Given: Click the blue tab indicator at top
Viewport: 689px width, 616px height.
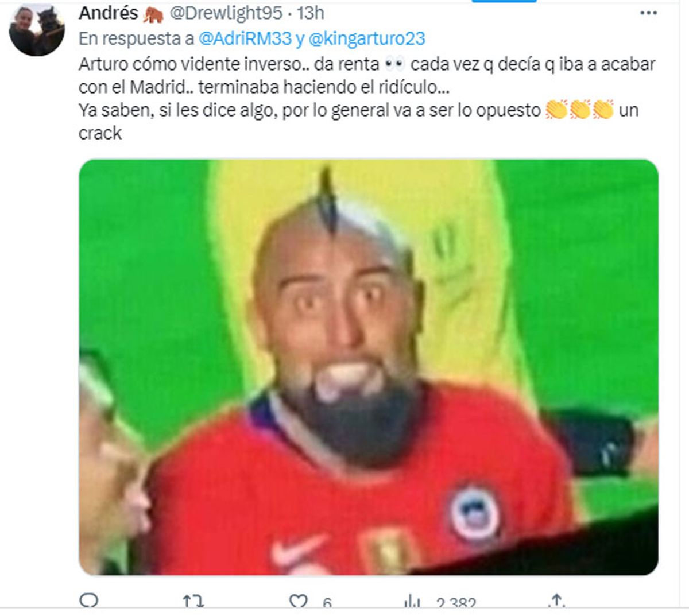Looking at the screenshot, I should click(504, 1).
